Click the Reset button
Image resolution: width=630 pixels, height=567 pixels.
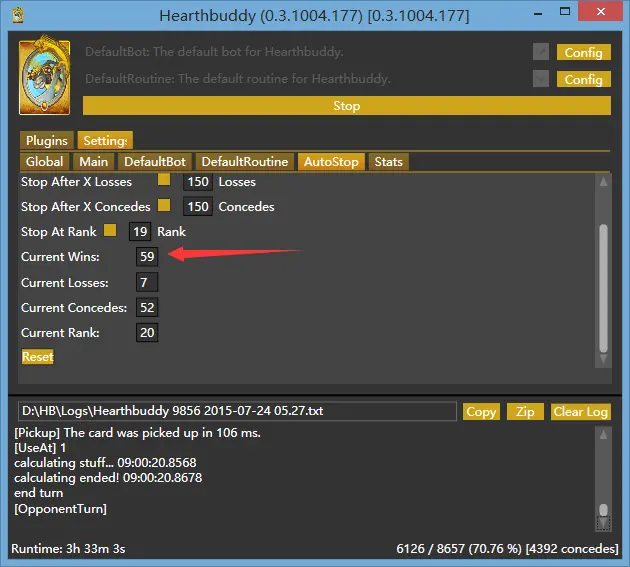38,356
